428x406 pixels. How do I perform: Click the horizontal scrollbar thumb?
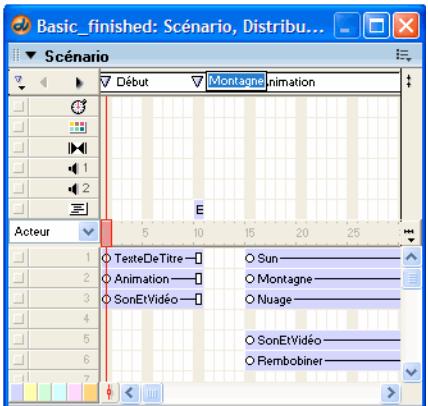pos(152,393)
